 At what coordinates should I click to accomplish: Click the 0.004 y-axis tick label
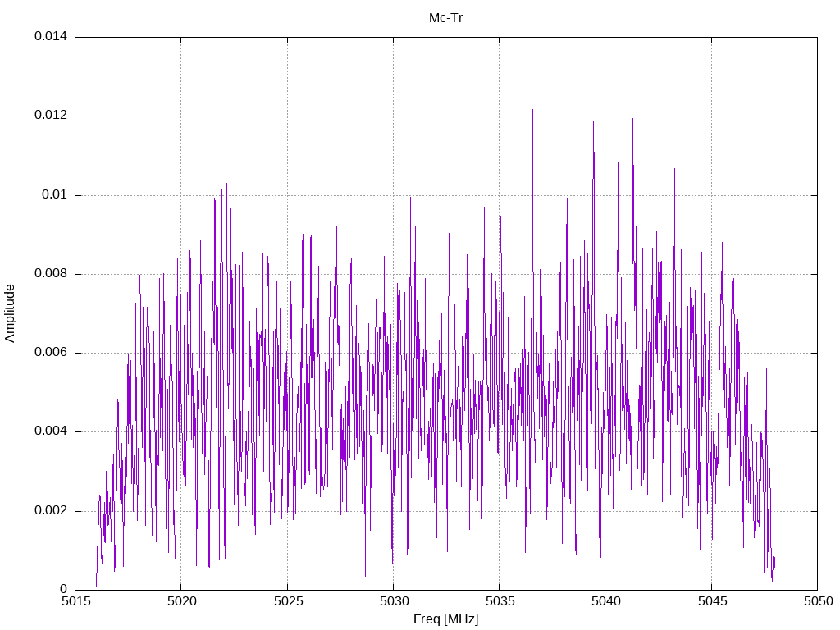coord(51,431)
